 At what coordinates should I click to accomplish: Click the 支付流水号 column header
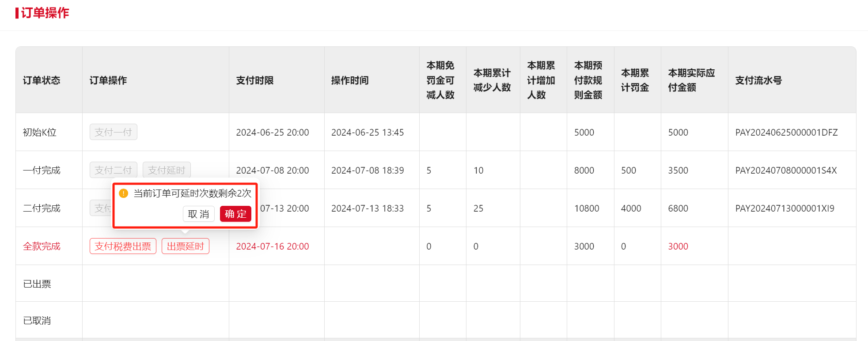(758, 80)
